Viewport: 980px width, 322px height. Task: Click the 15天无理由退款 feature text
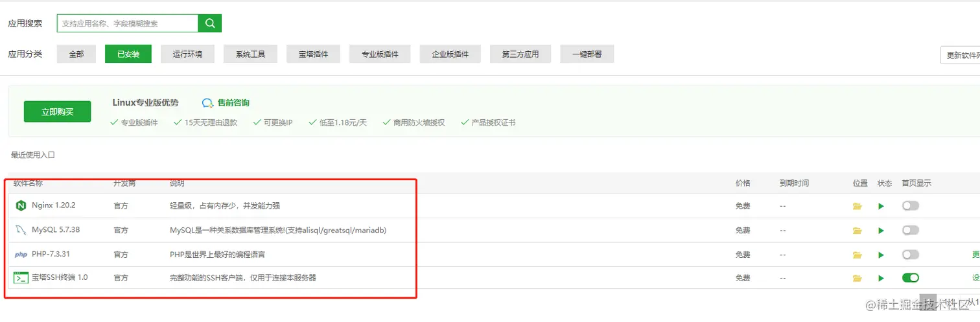pyautogui.click(x=211, y=122)
